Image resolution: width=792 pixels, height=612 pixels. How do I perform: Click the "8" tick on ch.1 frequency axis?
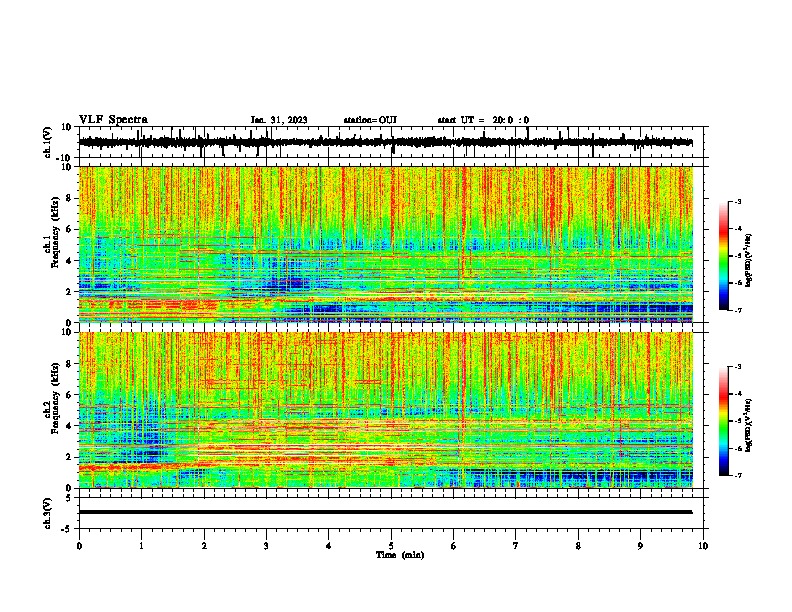pos(69,198)
